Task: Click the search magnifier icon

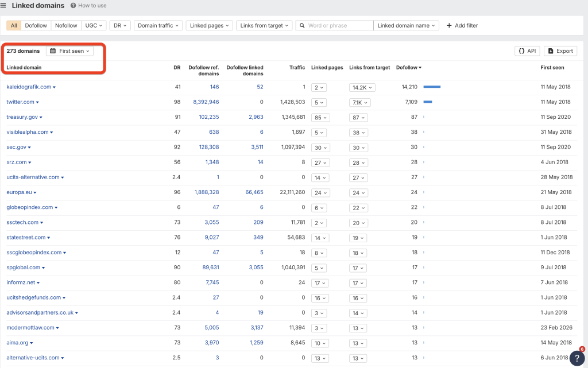Action: click(302, 25)
